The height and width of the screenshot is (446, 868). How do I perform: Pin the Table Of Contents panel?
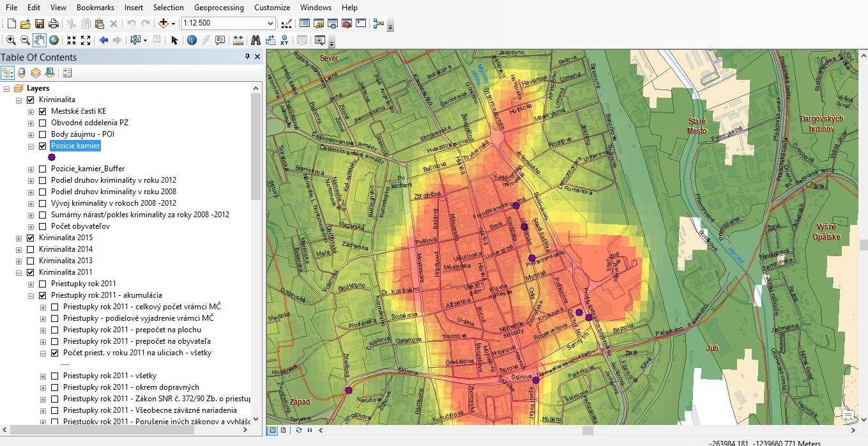coord(248,57)
